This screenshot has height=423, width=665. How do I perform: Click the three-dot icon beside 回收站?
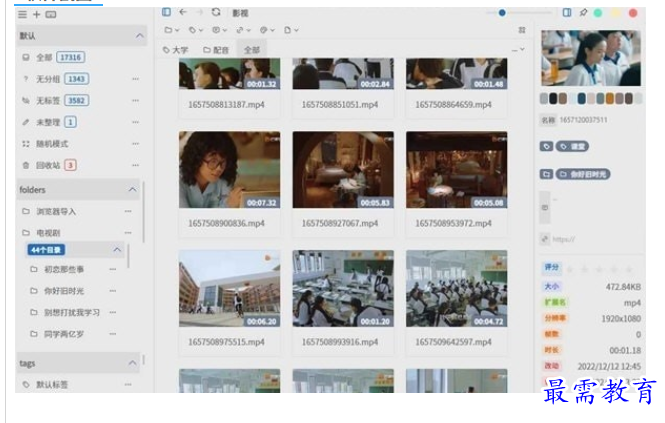coord(135,165)
